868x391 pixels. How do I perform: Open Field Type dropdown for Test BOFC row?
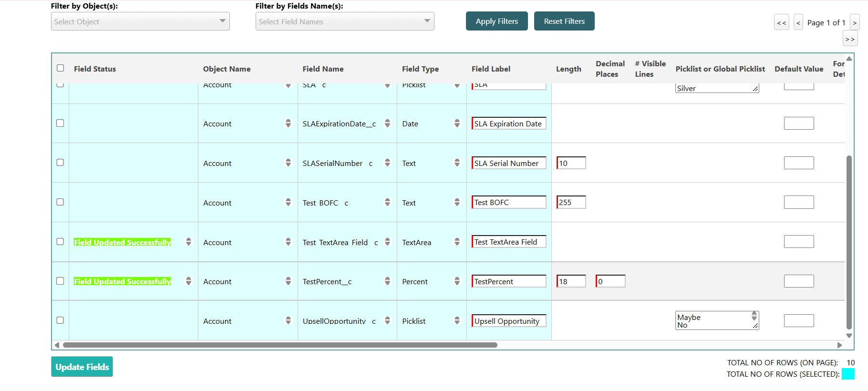[x=457, y=203]
